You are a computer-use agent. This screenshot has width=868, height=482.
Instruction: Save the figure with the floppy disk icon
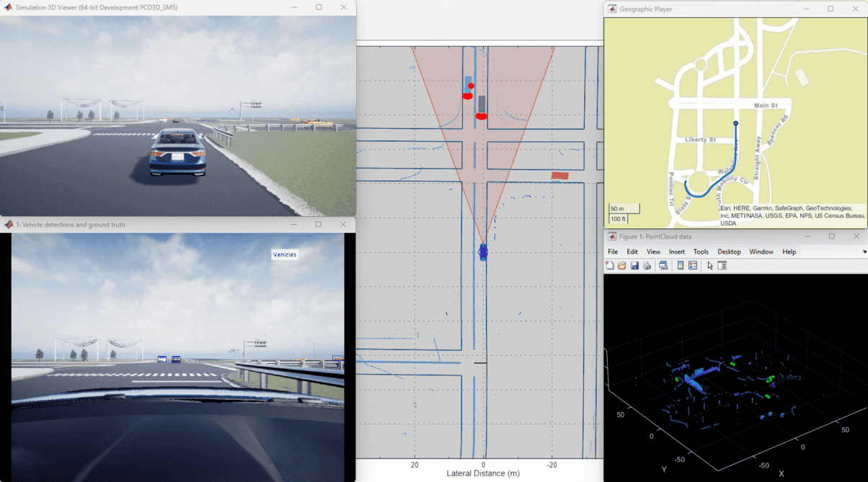coord(634,266)
